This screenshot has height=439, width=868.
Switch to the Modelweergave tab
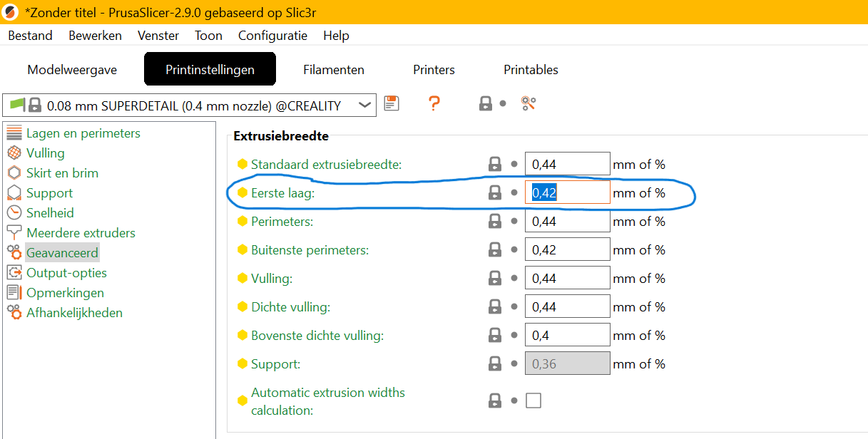click(72, 70)
